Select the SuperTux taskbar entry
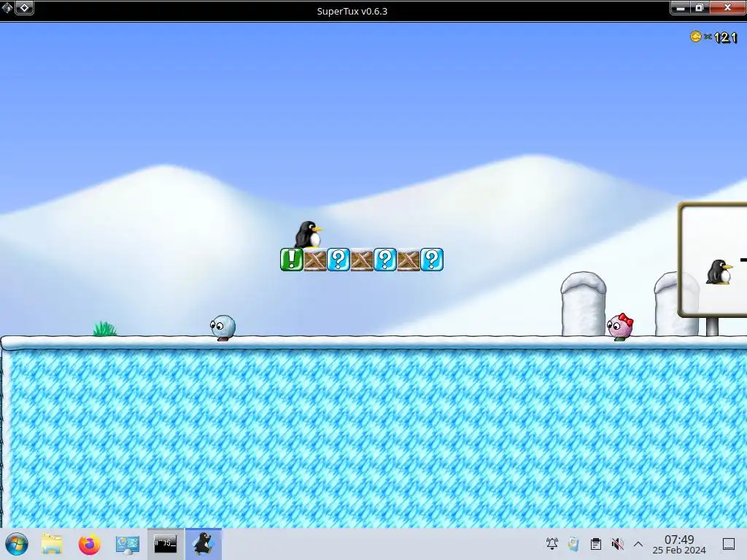 tap(204, 544)
